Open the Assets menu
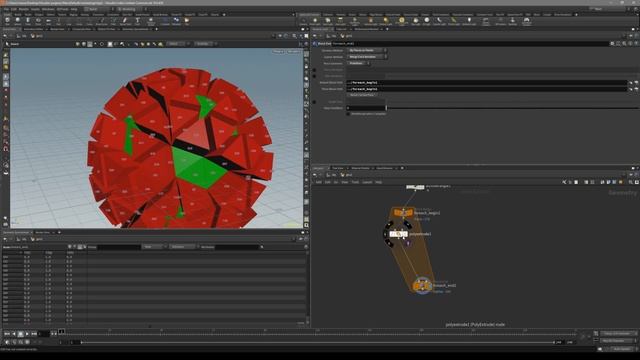The image size is (640, 360). click(36, 9)
